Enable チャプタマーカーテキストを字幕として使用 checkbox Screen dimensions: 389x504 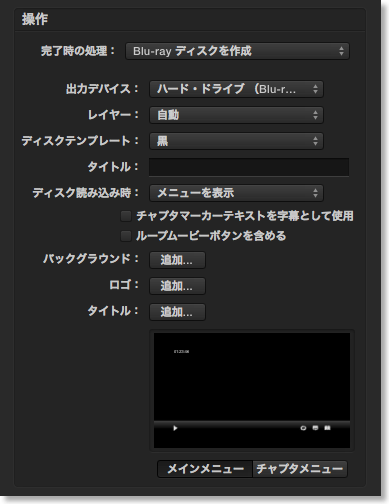[x=126, y=216]
